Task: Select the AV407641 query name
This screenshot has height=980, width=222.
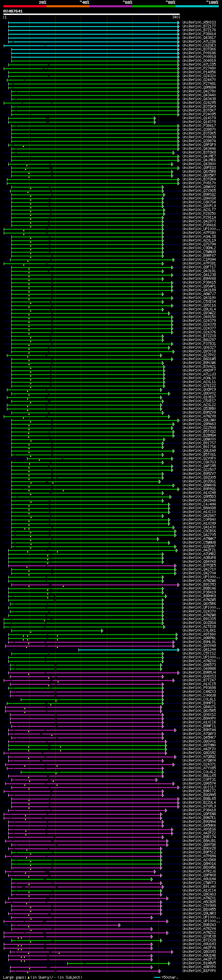Action: [x=13, y=11]
